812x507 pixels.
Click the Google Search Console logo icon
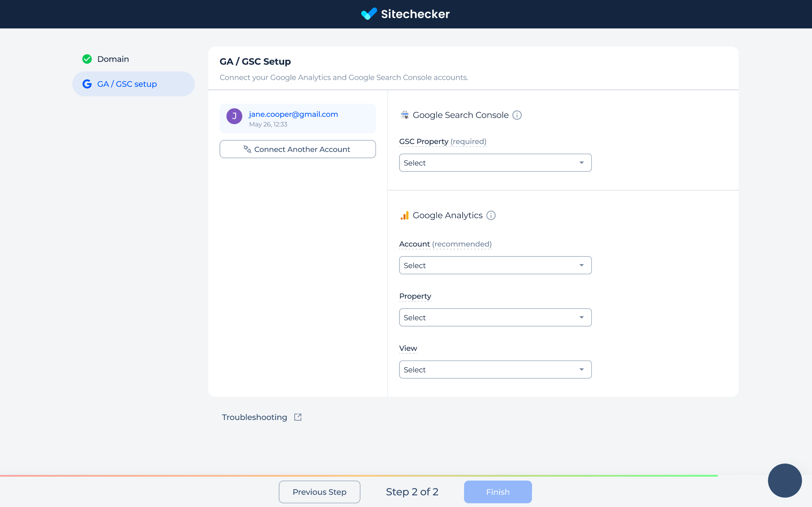[x=405, y=115]
